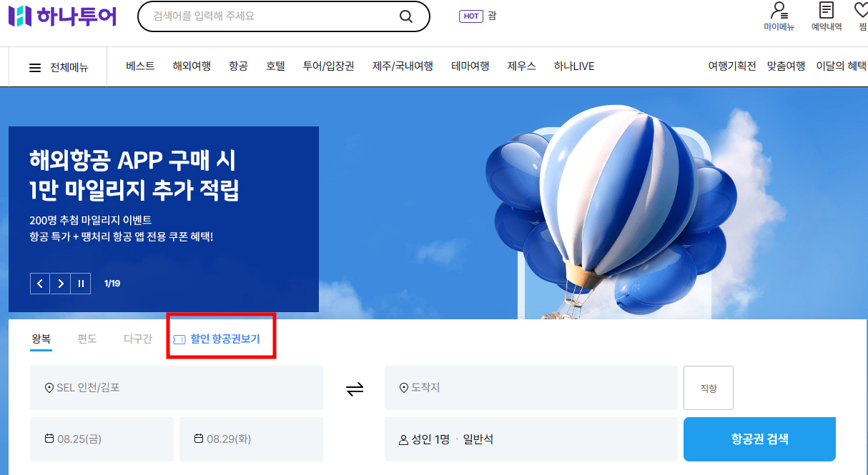The height and width of the screenshot is (475, 868).
Task: Click the search magnifier icon
Action: tap(406, 16)
